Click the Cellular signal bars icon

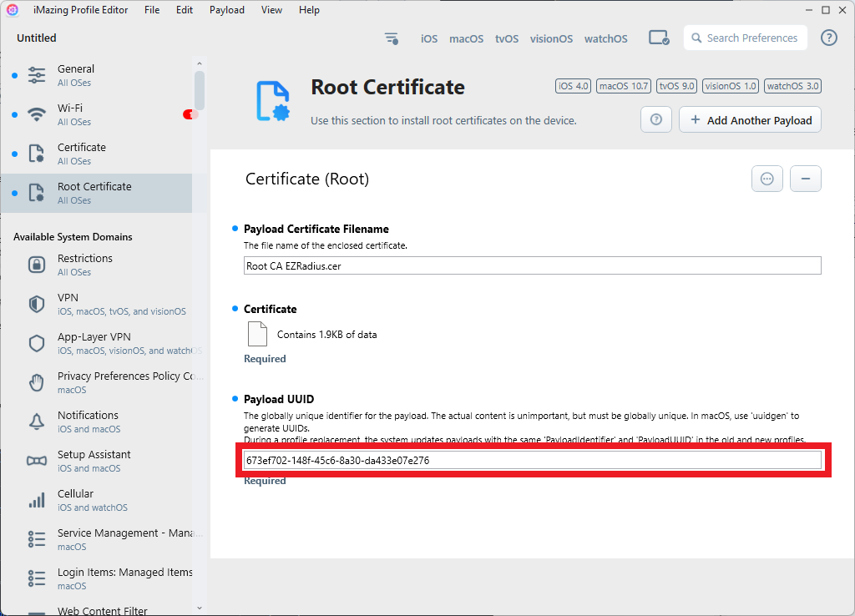(37, 501)
